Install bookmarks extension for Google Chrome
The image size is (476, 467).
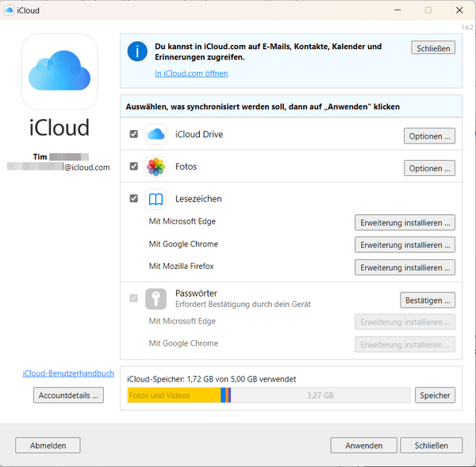point(405,245)
